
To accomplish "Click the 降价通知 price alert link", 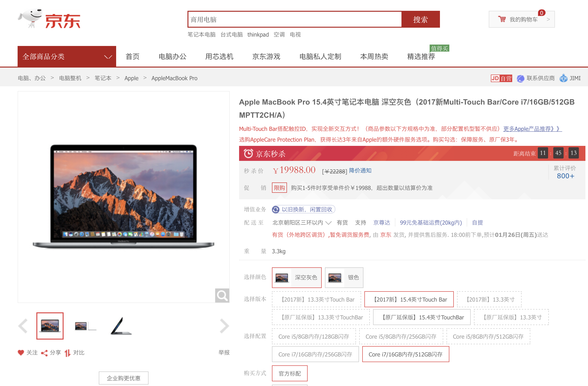I will [360, 170].
